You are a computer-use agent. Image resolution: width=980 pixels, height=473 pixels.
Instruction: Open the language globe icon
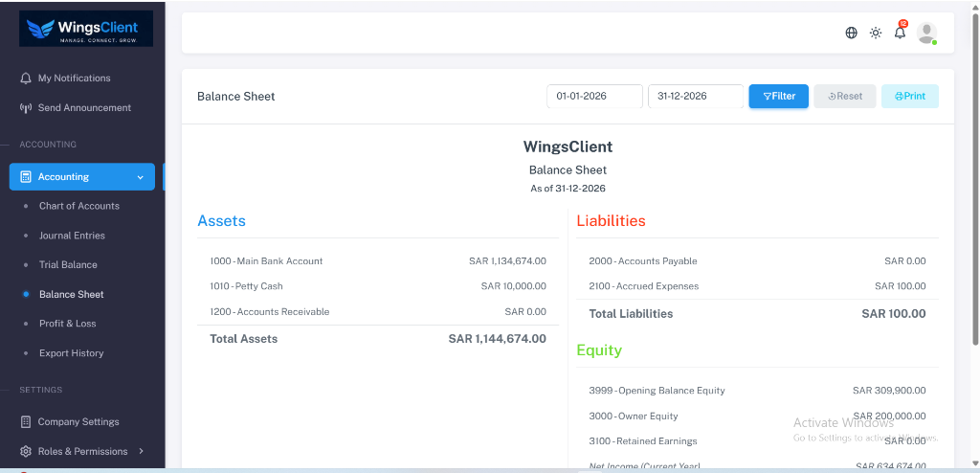point(851,34)
